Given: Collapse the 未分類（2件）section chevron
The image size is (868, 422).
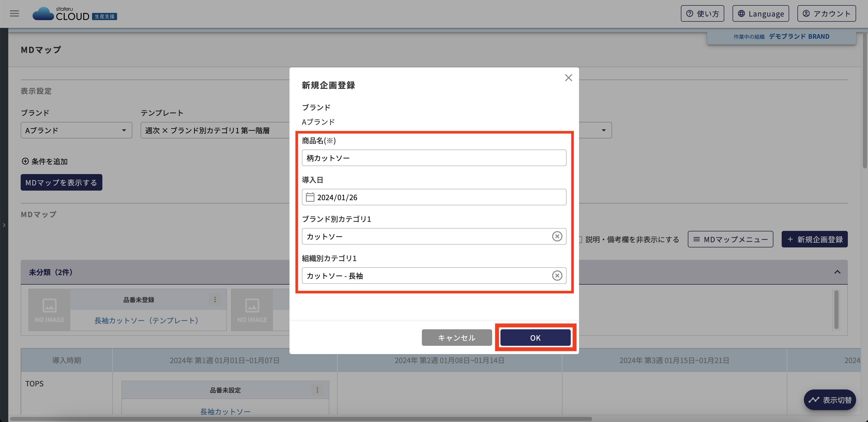Looking at the screenshot, I should pos(837,272).
